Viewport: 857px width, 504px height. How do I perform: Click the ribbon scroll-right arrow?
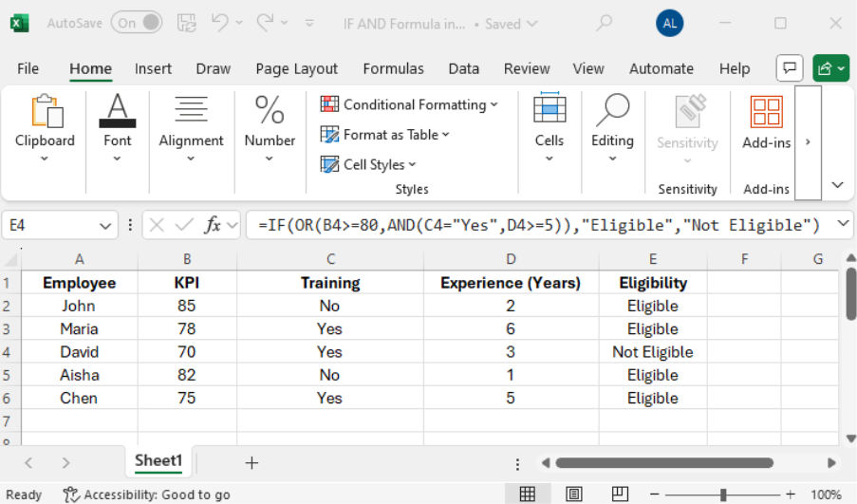808,142
